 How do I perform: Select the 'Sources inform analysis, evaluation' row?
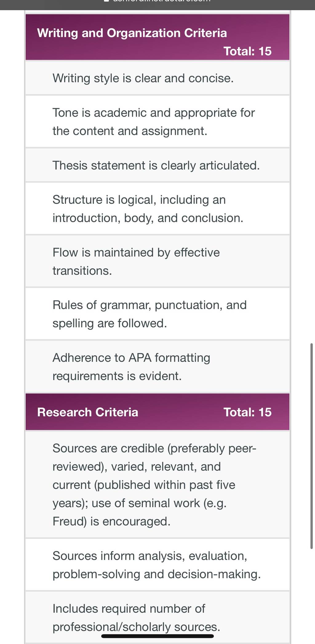click(x=157, y=565)
